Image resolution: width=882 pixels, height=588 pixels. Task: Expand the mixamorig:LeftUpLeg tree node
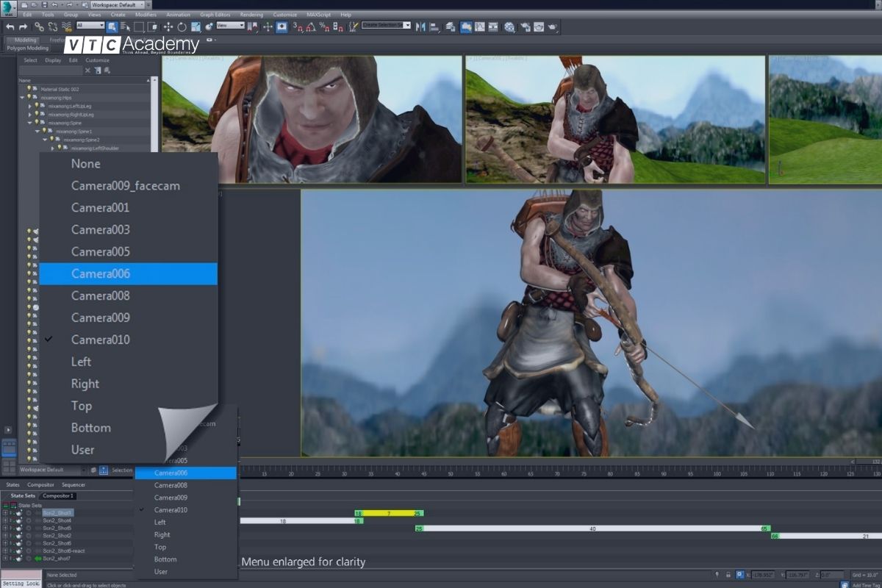click(x=30, y=107)
